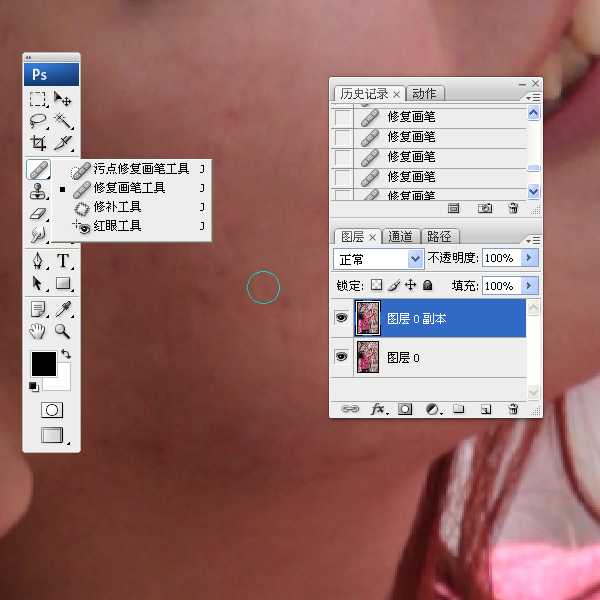Screen dimensions: 600x600
Task: Switch to the 通道 tab
Action: pyautogui.click(x=401, y=237)
